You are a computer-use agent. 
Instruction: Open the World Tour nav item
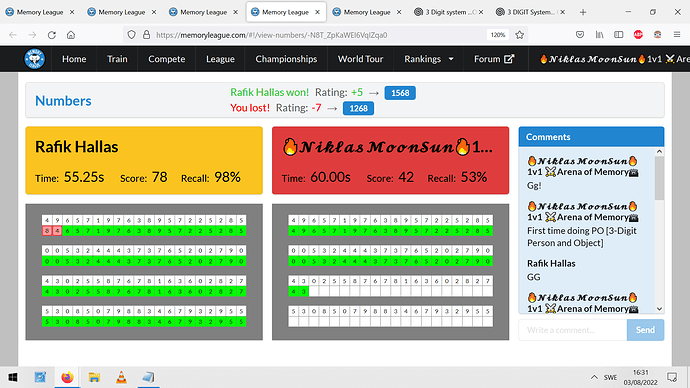[360, 59]
